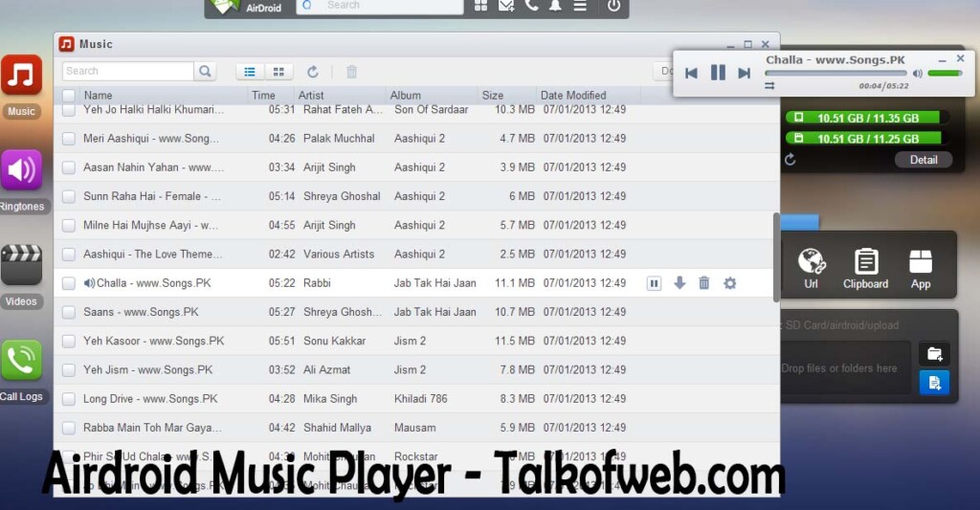Open the Call Logs phone icon
980x510 pixels.
(21, 360)
